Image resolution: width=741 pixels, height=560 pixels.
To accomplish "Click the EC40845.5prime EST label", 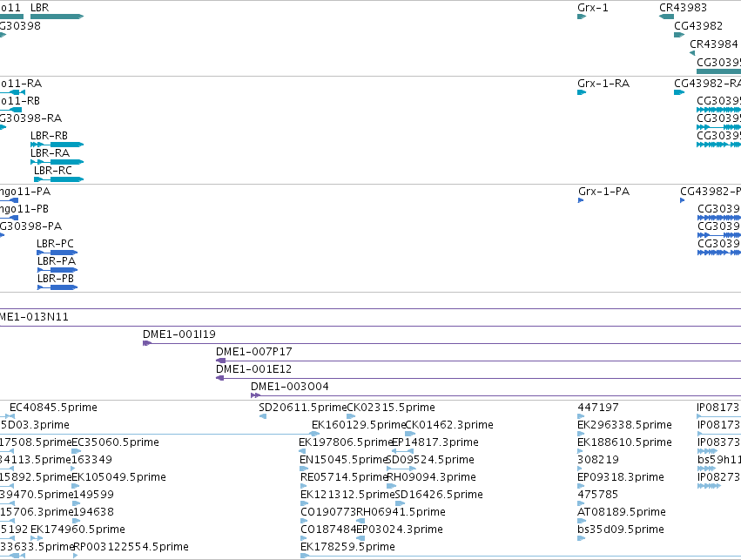I will [x=53, y=408].
